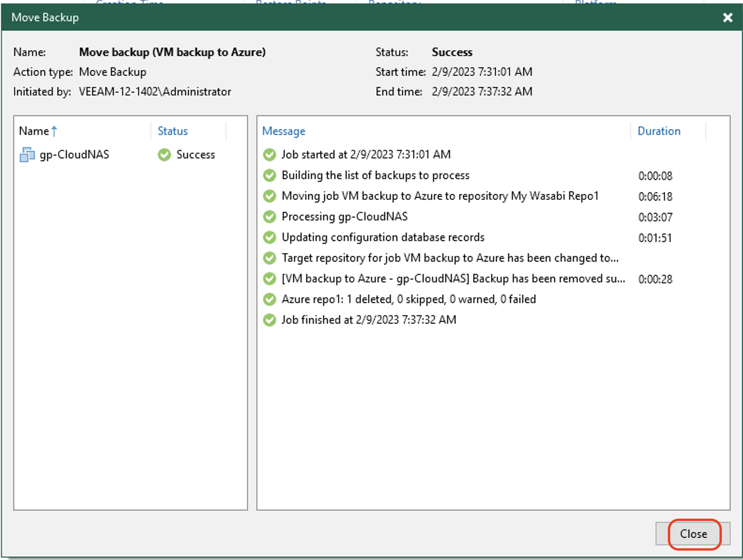
Task: Select Azure repo1: 1 deleted message
Action: tap(409, 299)
